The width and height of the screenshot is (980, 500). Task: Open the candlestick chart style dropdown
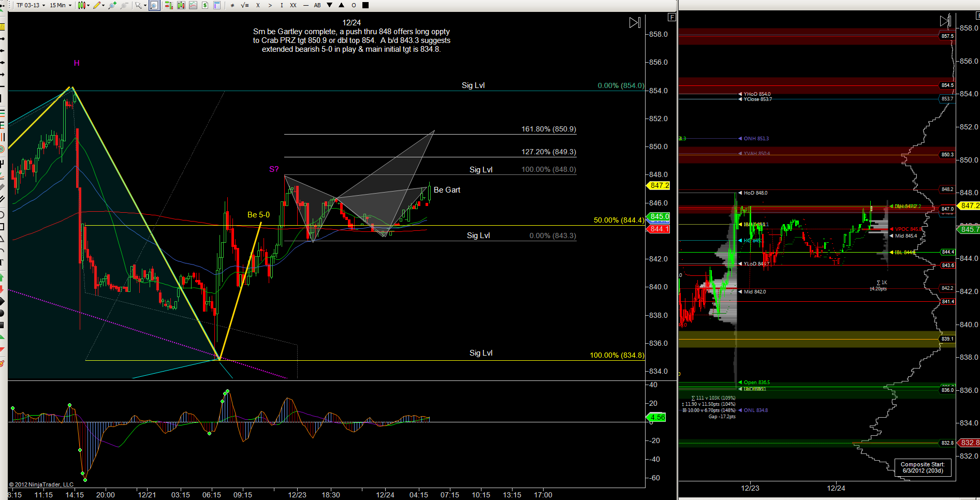coord(83,5)
